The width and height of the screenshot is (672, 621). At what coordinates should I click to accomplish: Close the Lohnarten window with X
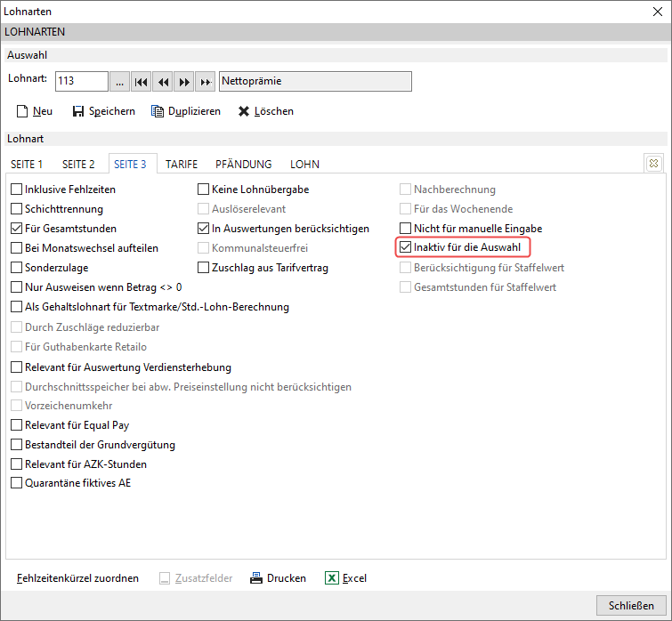coord(658,12)
